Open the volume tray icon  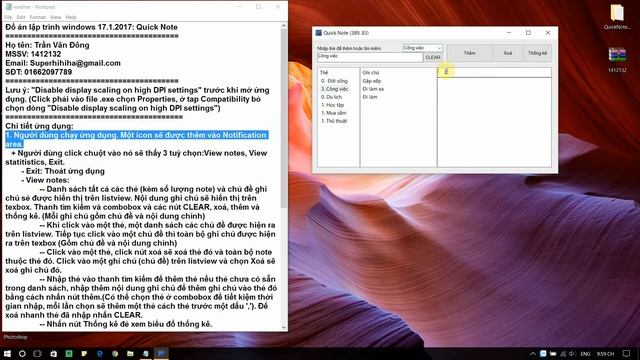pyautogui.click(x=572, y=353)
